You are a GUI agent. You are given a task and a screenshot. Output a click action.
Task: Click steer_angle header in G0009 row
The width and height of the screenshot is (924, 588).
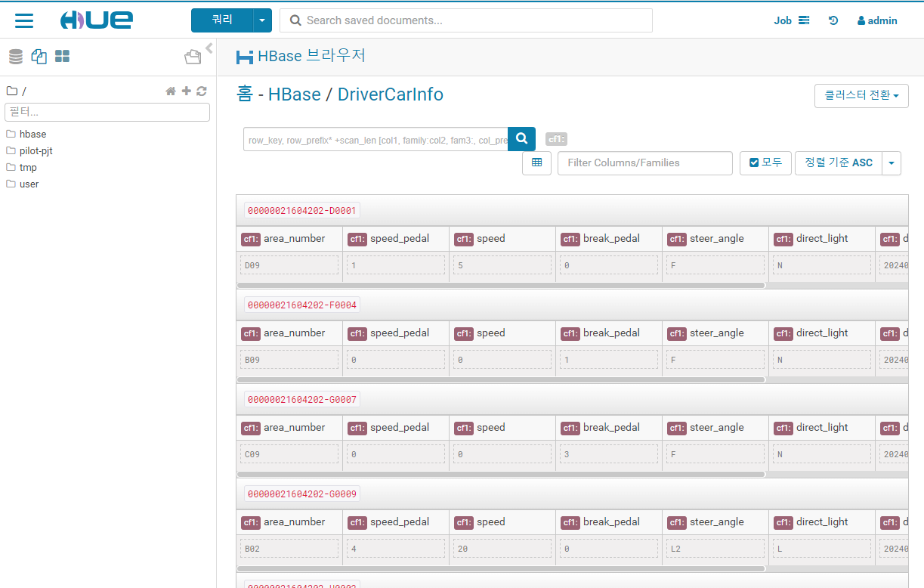(x=717, y=521)
